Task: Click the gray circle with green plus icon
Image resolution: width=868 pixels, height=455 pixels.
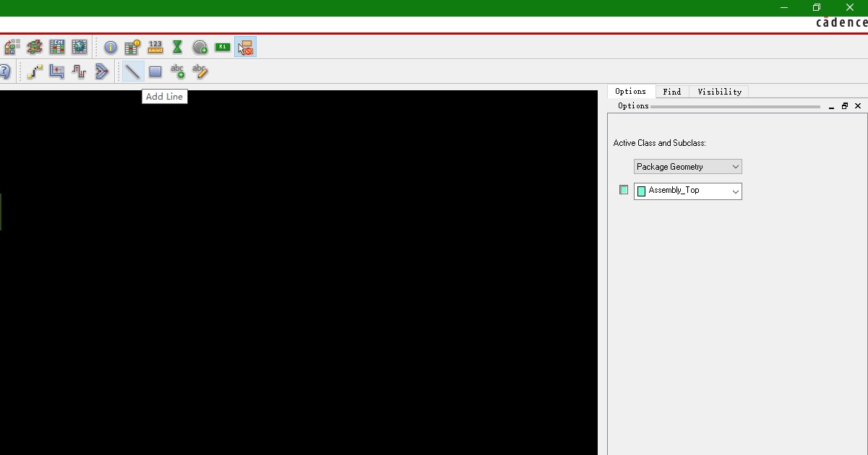Action: pos(200,48)
